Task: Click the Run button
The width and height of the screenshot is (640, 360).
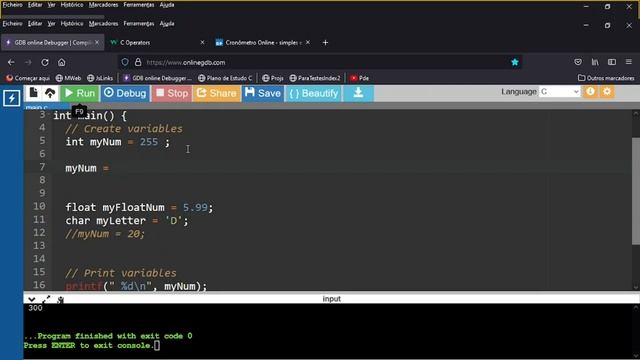Action: pyautogui.click(x=80, y=93)
